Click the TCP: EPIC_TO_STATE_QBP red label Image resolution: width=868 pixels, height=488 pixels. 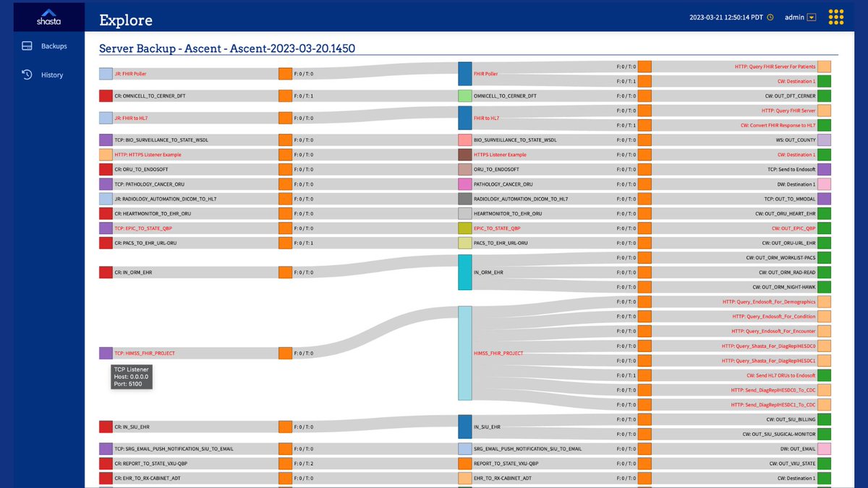pos(143,228)
